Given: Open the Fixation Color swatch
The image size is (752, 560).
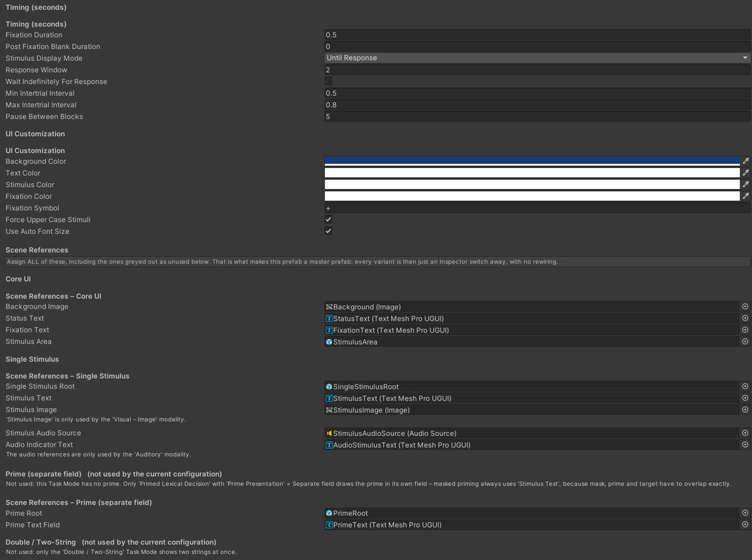Looking at the screenshot, I should pyautogui.click(x=532, y=196).
